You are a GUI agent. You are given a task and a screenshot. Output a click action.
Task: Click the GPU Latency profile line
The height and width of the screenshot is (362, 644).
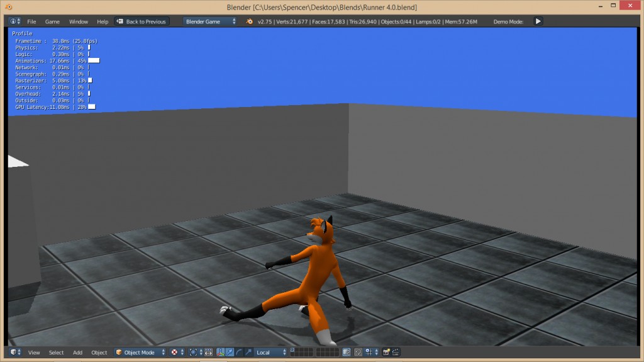55,107
